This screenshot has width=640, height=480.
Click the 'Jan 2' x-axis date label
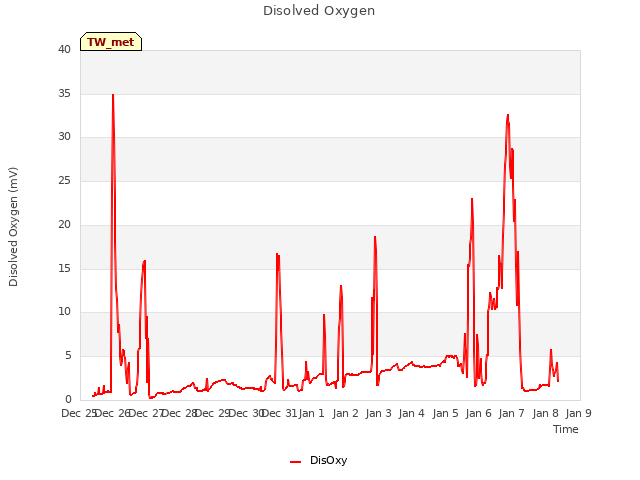coord(345,413)
